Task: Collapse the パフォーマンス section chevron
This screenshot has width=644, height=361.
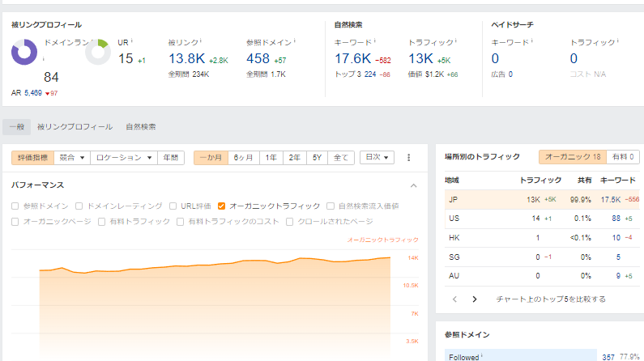Action: pyautogui.click(x=414, y=186)
